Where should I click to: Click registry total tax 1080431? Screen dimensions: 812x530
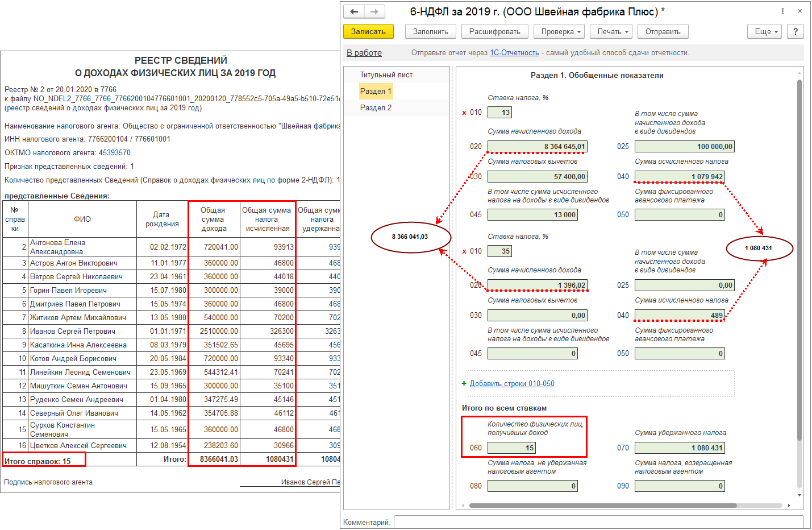click(x=280, y=459)
